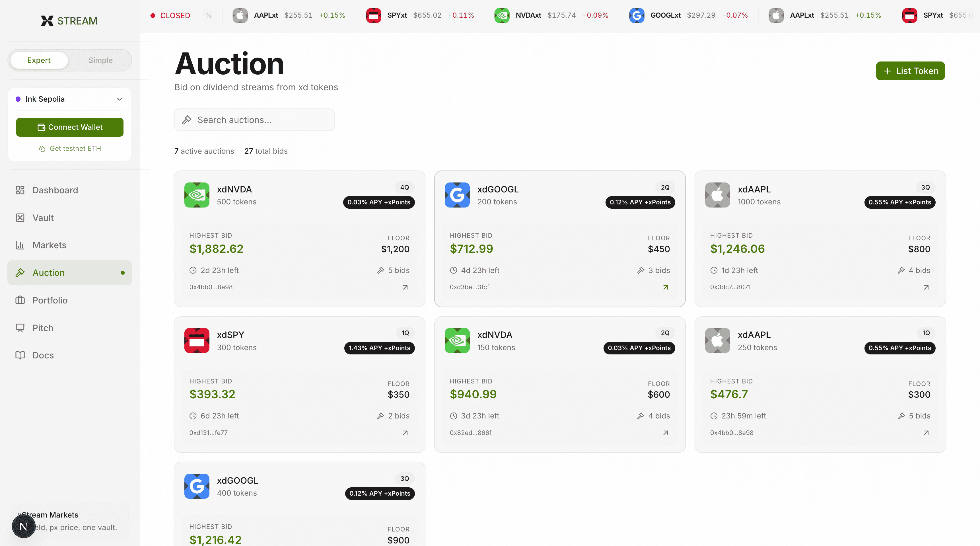
Task: Go to the Vault section
Action: 43,218
